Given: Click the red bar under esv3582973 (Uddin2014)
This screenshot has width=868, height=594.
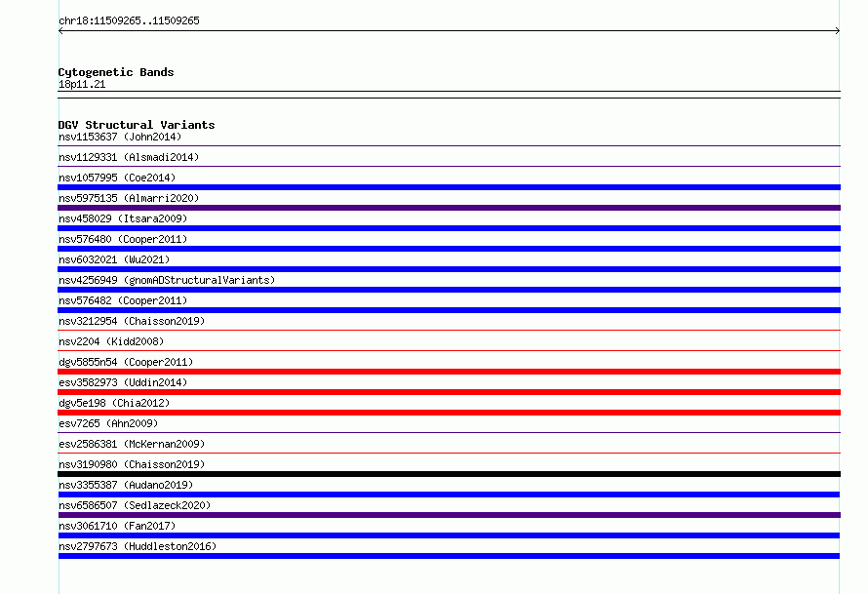Looking at the screenshot, I should click(x=449, y=392).
